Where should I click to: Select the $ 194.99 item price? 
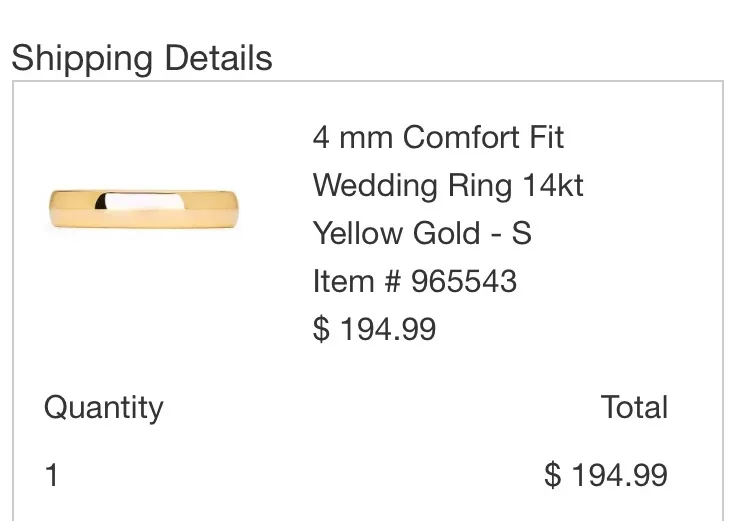(x=374, y=329)
